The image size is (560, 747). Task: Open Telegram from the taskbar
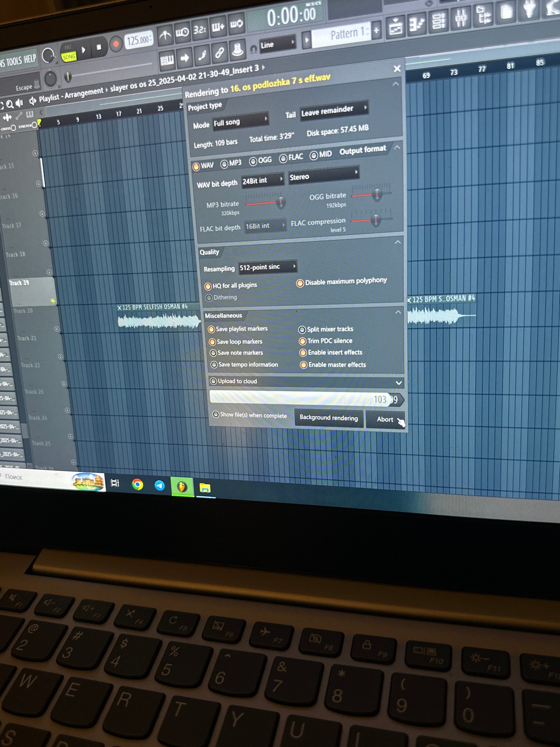160,485
